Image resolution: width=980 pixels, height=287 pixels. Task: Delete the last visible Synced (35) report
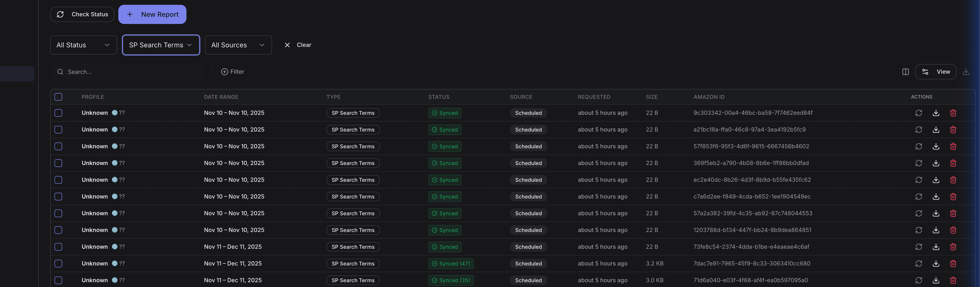point(953,280)
